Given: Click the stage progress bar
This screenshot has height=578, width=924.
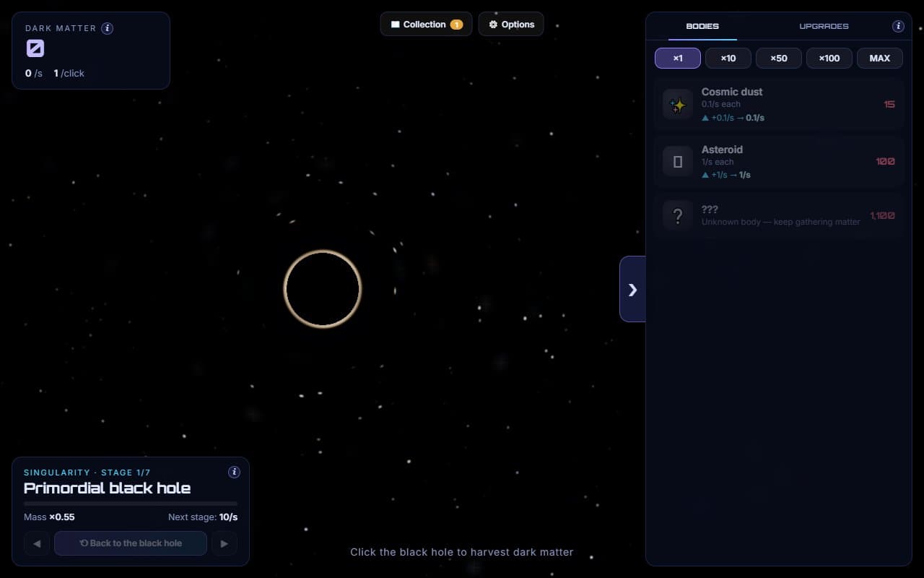Looking at the screenshot, I should pos(131,504).
